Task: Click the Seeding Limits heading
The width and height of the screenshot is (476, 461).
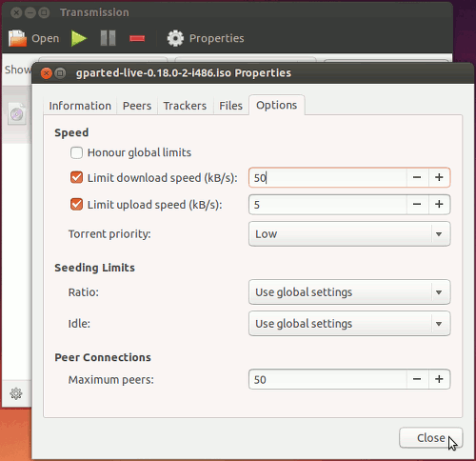Action: pos(94,268)
